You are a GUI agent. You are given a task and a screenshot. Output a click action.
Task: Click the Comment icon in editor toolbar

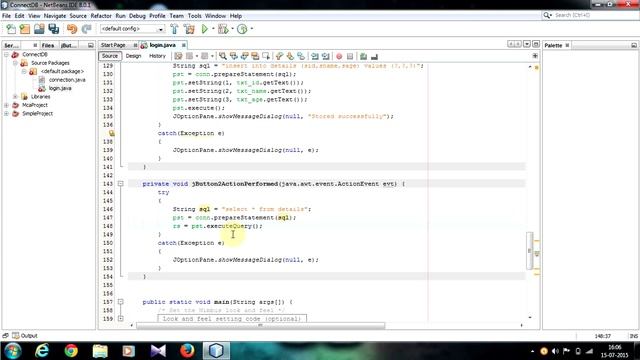[x=363, y=56]
